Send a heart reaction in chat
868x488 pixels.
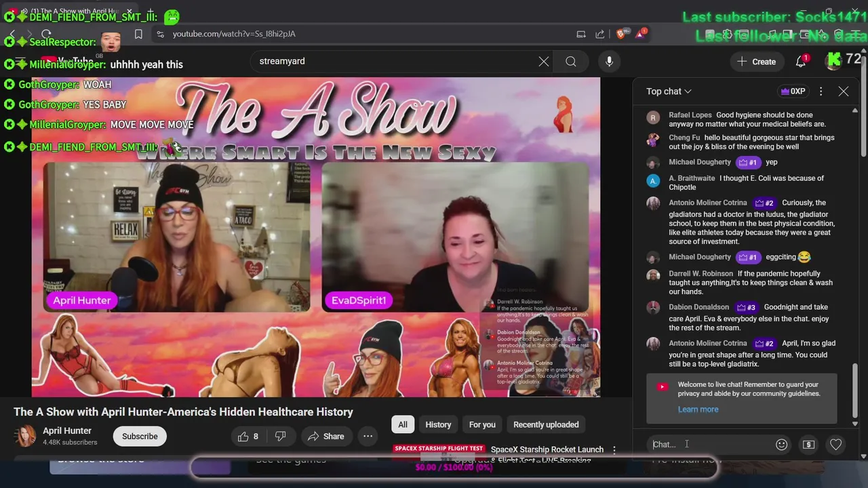pos(835,445)
